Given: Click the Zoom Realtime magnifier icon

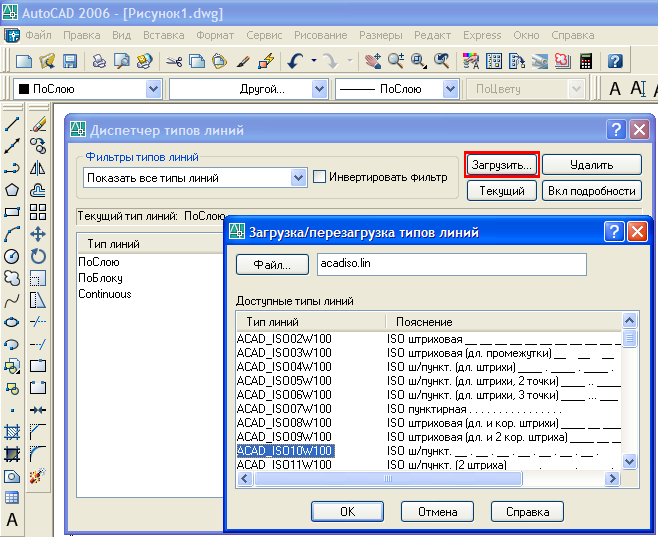Looking at the screenshot, I should pos(396,61).
